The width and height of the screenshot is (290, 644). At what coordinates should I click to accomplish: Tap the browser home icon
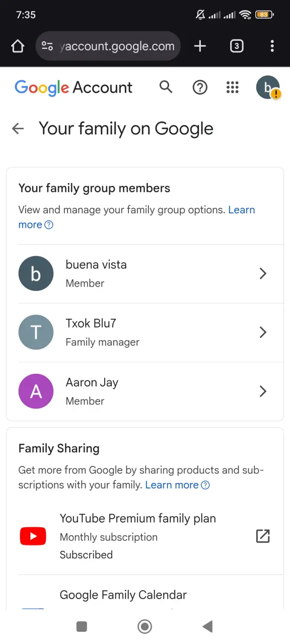click(x=18, y=46)
